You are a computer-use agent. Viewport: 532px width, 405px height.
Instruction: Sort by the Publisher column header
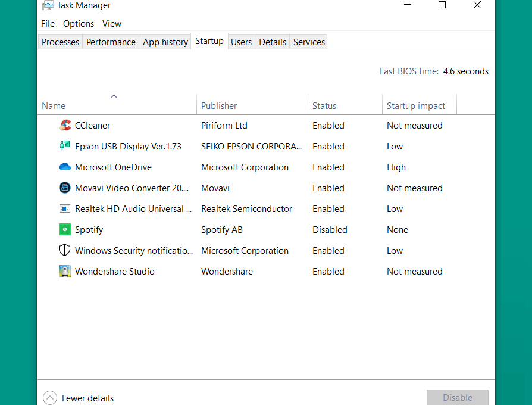(x=252, y=104)
